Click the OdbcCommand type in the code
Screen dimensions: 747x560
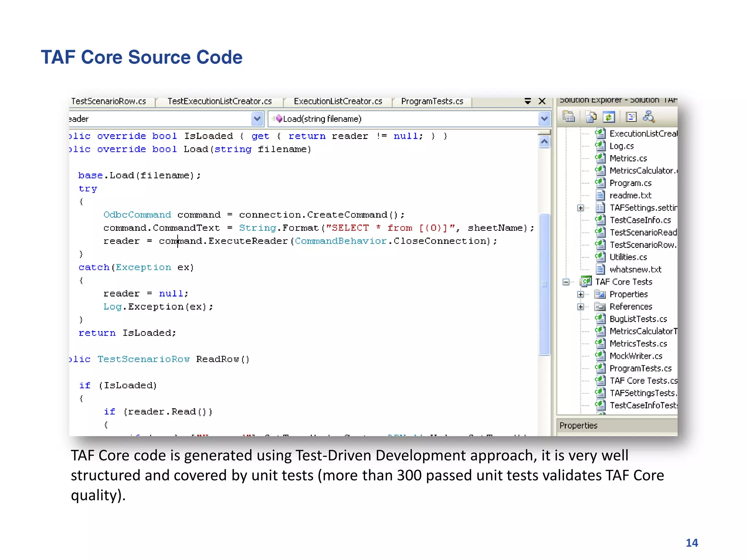tap(137, 214)
